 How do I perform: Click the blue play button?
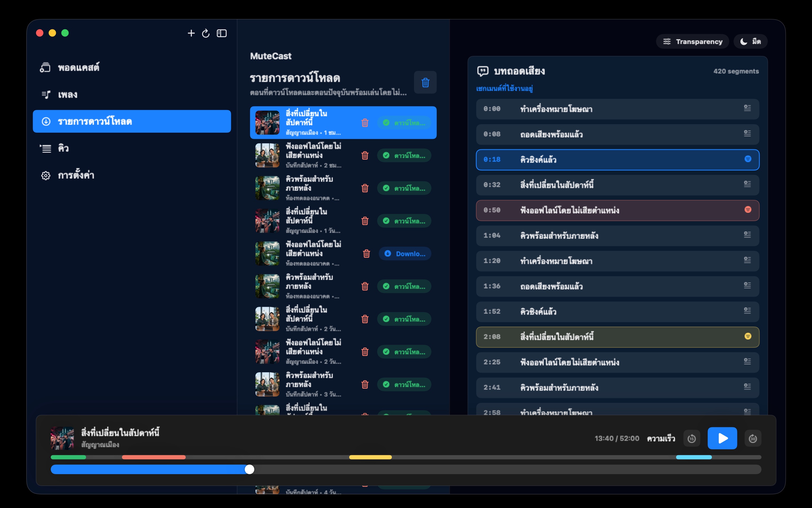(722, 438)
